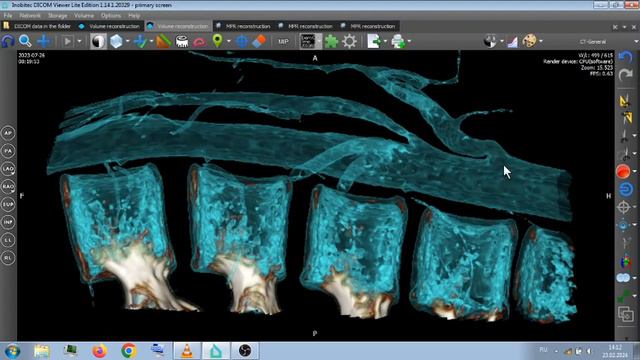
Task: Set view to LL orientation
Action: tap(8, 240)
